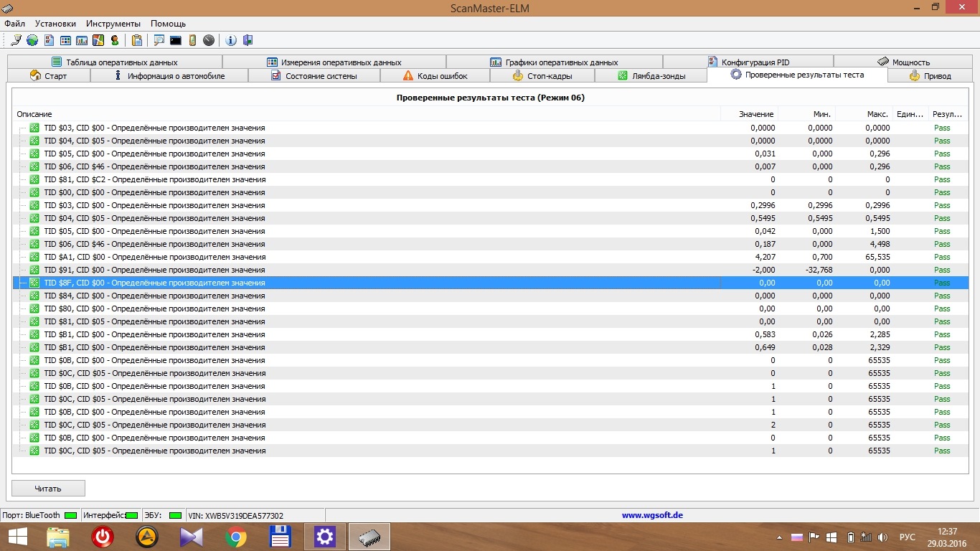Open the red power button taskbar app
The height and width of the screenshot is (551, 980).
pyautogui.click(x=103, y=537)
